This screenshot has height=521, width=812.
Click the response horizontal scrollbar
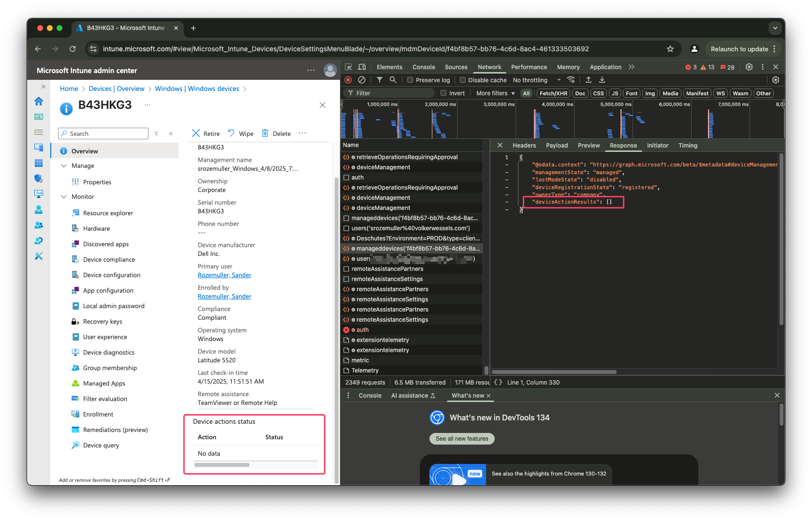point(555,372)
